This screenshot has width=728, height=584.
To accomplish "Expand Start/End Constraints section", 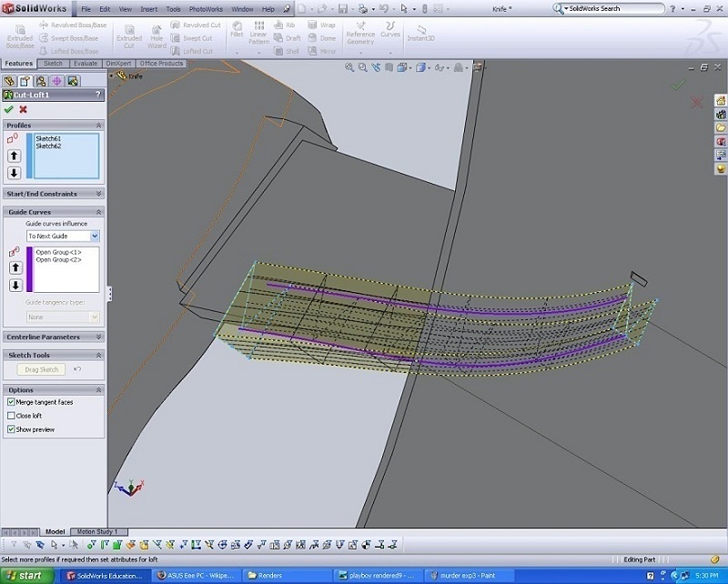I will pyautogui.click(x=98, y=194).
